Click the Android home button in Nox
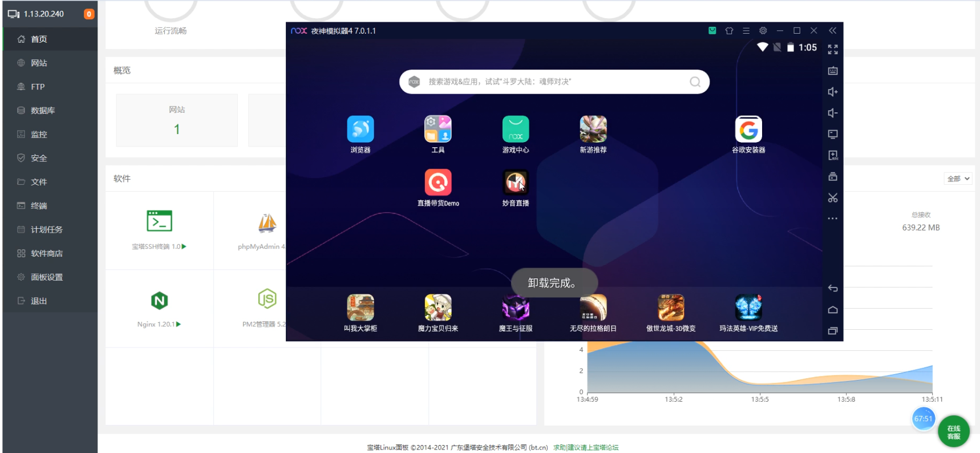The image size is (980, 453). click(x=833, y=310)
